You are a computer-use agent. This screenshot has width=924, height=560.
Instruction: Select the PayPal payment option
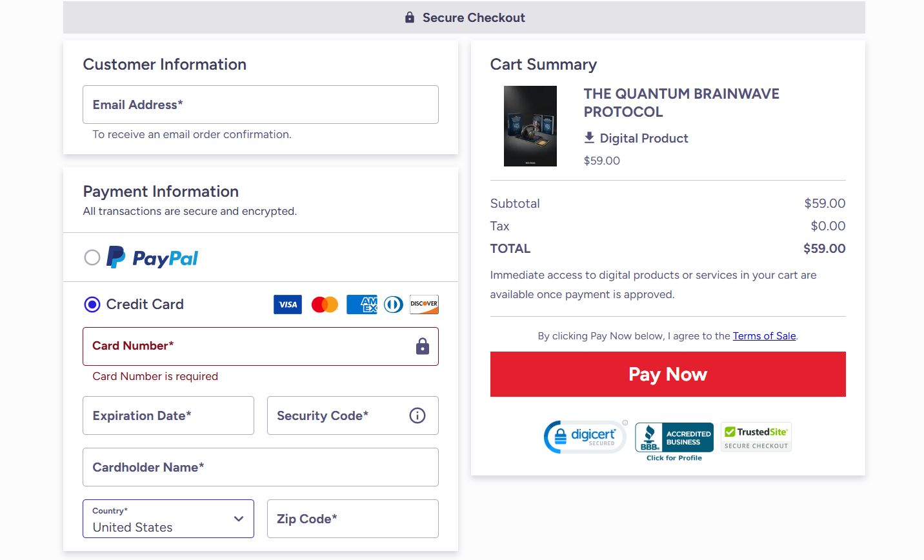point(92,257)
